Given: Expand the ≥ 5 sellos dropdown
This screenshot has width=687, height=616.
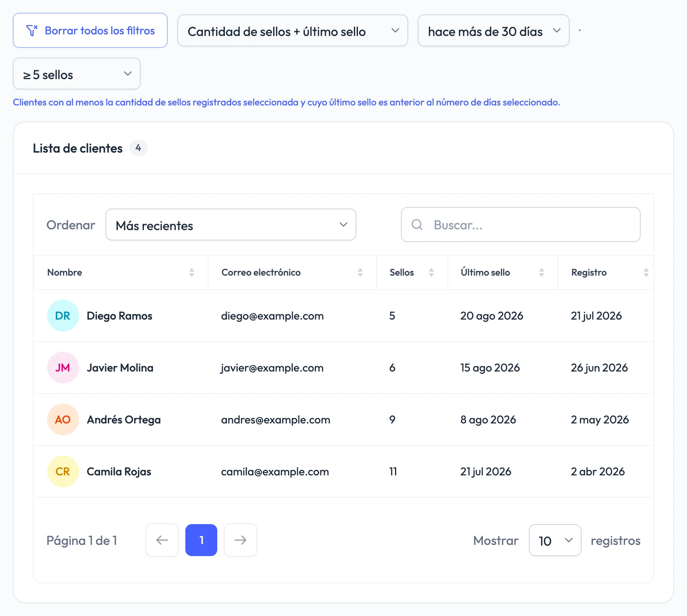Looking at the screenshot, I should click(x=77, y=74).
